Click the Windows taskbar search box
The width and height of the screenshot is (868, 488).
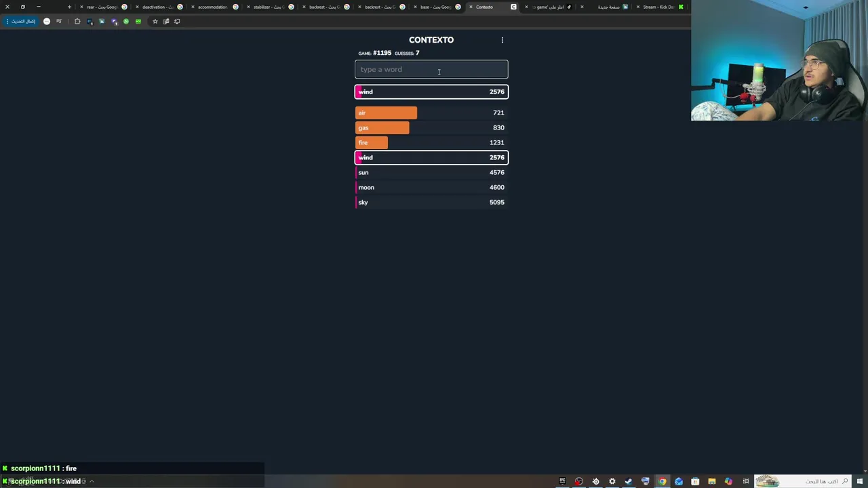click(802, 481)
